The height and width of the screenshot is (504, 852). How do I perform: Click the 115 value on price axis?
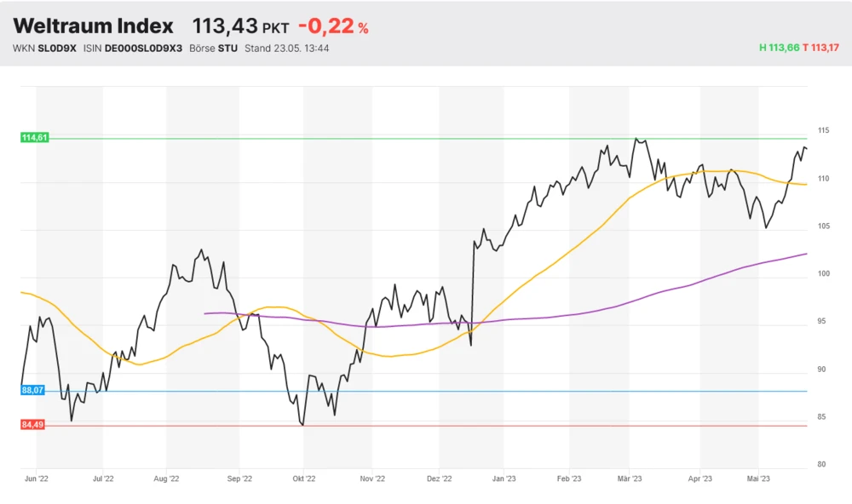823,130
